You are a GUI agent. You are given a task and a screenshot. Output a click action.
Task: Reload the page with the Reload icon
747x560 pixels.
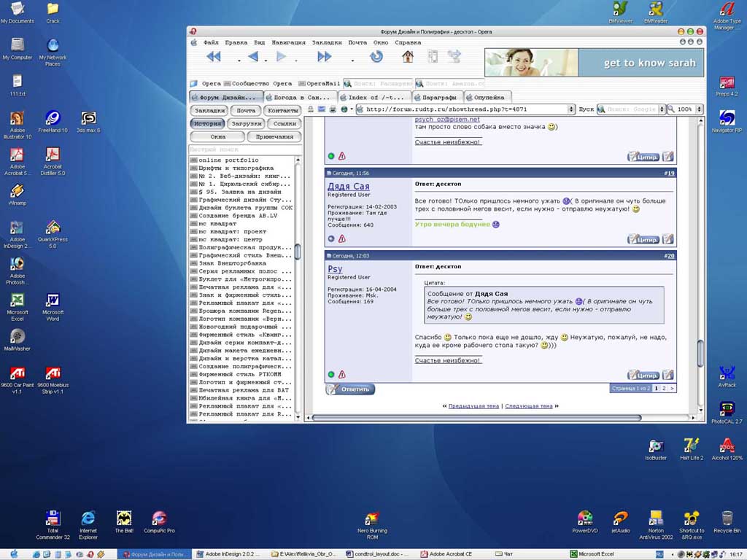[x=376, y=57]
